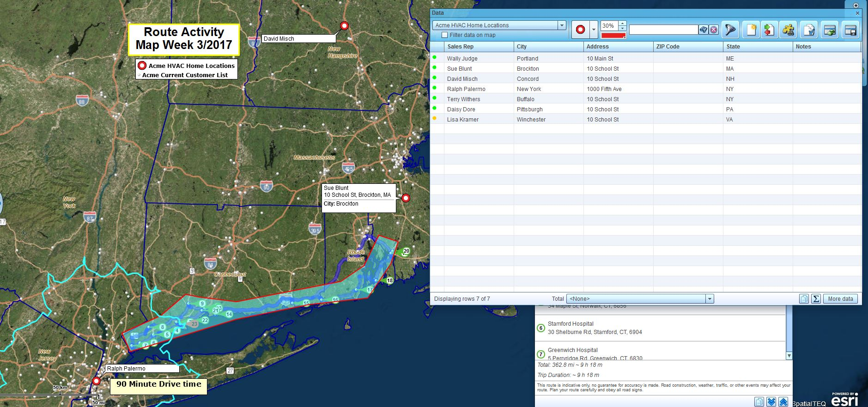Open the Total <None> dropdown
The height and width of the screenshot is (407, 868).
[x=710, y=299]
